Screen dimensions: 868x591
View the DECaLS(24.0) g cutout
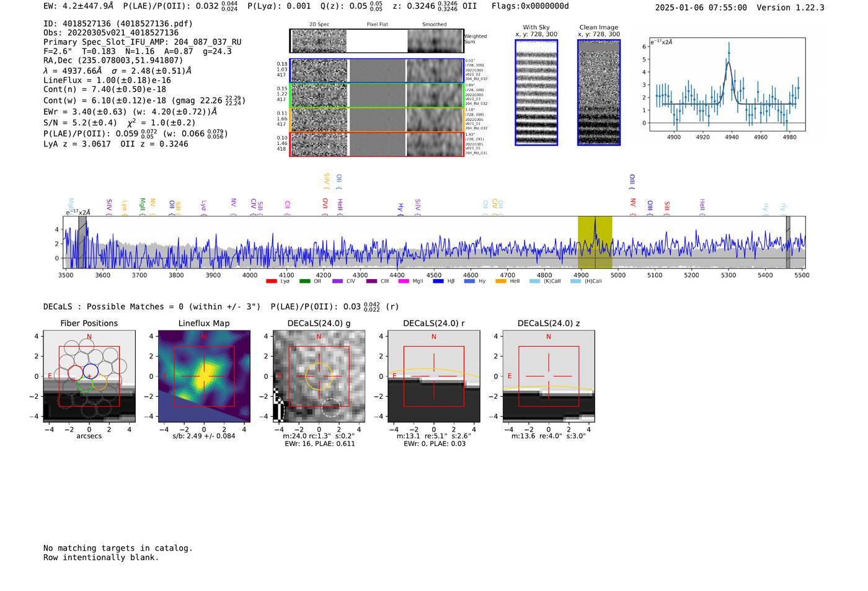pyautogui.click(x=319, y=376)
